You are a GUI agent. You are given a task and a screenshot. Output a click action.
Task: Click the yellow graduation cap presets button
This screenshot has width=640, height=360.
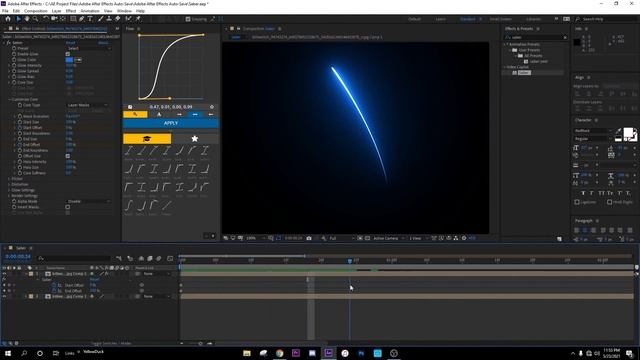coord(147,139)
